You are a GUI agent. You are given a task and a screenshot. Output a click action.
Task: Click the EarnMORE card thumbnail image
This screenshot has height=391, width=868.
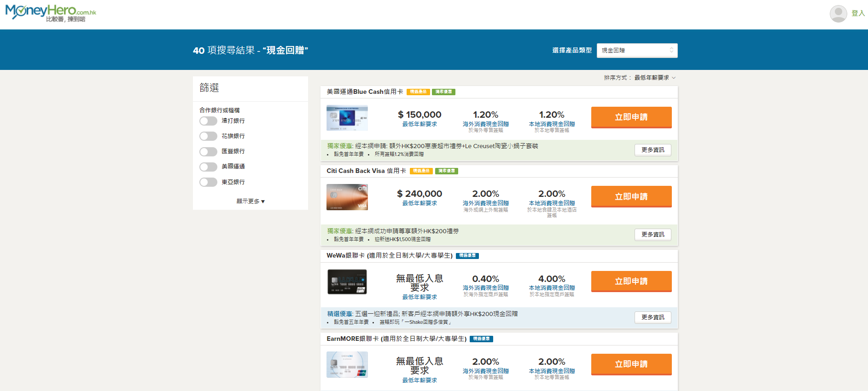tap(347, 365)
